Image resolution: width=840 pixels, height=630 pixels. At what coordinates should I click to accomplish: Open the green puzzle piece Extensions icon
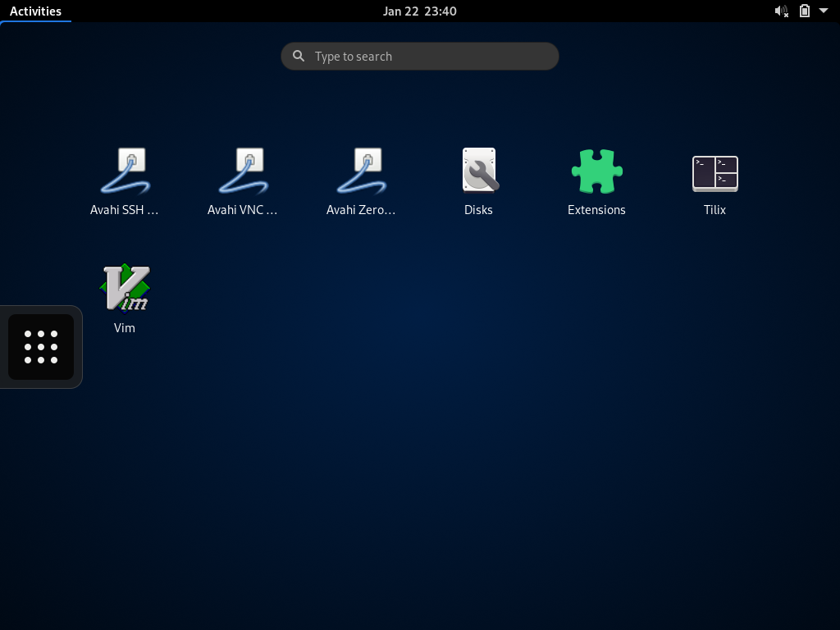pyautogui.click(x=596, y=171)
